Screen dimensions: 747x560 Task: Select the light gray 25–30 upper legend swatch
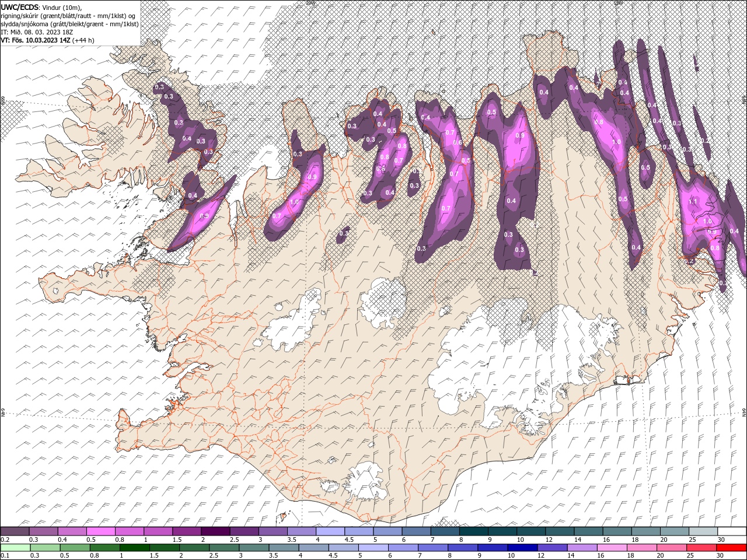(703, 531)
